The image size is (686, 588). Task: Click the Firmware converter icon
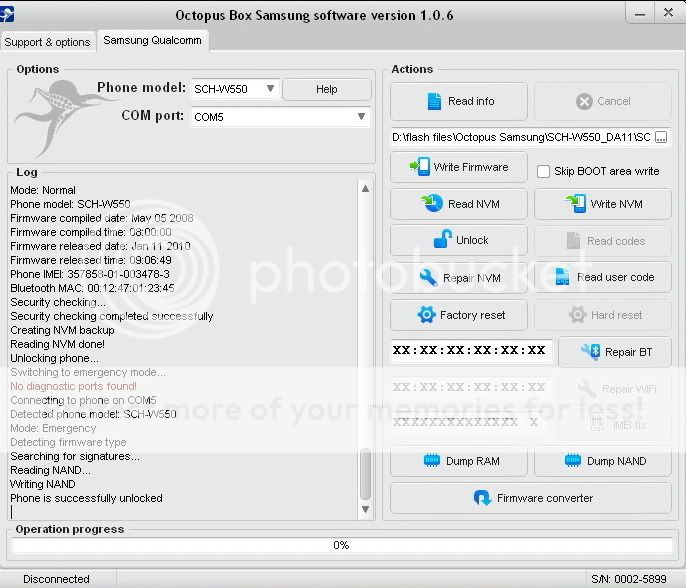pos(482,498)
